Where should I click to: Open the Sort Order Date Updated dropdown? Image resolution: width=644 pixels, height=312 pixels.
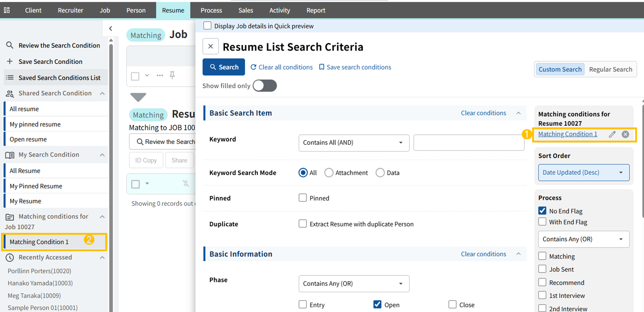point(583,172)
